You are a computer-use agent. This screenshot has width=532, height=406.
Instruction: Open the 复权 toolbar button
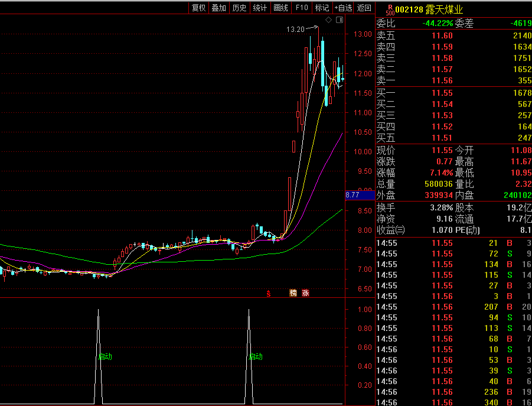click(199, 8)
